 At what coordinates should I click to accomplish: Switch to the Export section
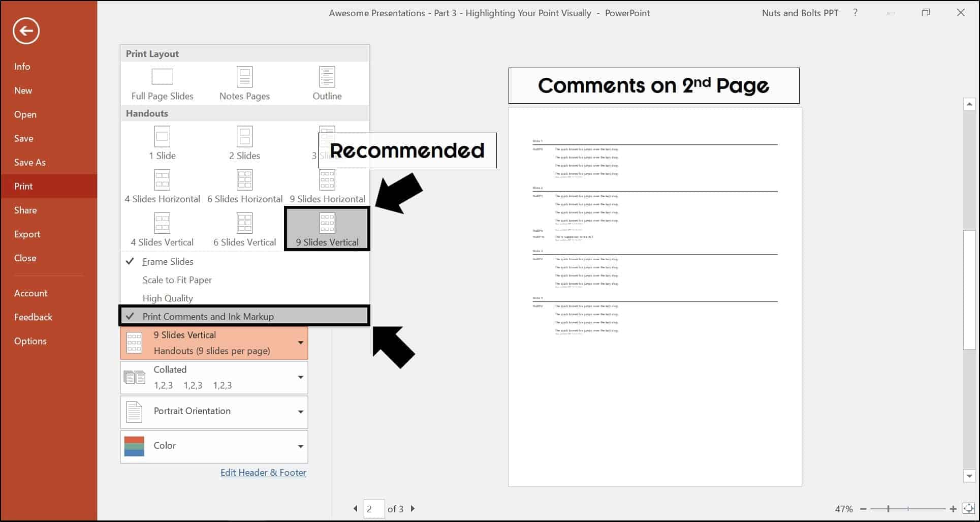27,234
